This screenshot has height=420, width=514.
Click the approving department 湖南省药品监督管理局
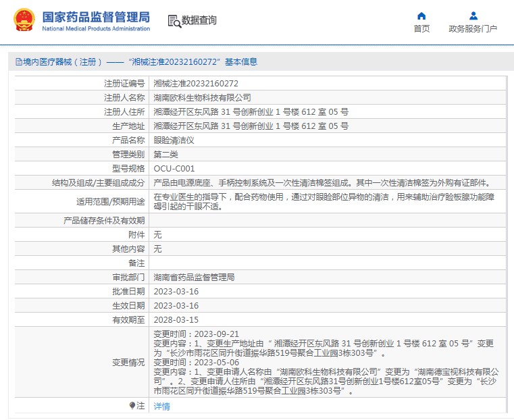click(x=194, y=277)
